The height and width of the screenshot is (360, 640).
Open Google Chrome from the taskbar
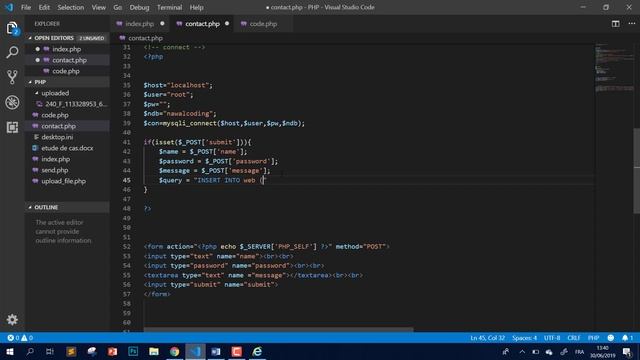[175, 351]
